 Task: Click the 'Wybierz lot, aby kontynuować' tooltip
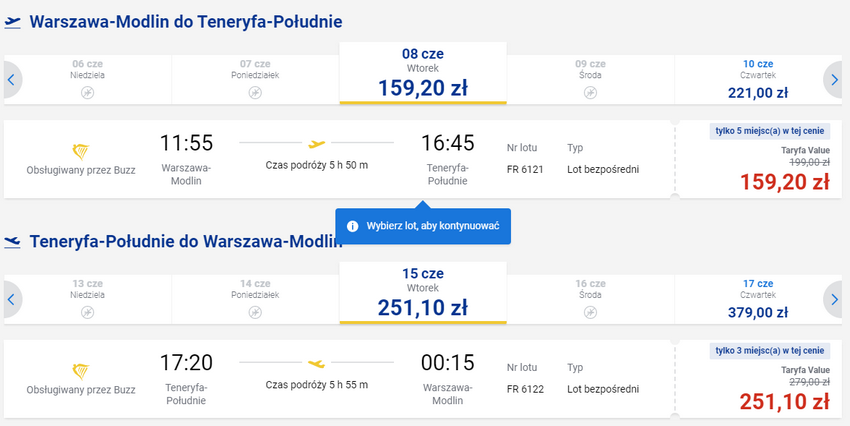pos(423,226)
